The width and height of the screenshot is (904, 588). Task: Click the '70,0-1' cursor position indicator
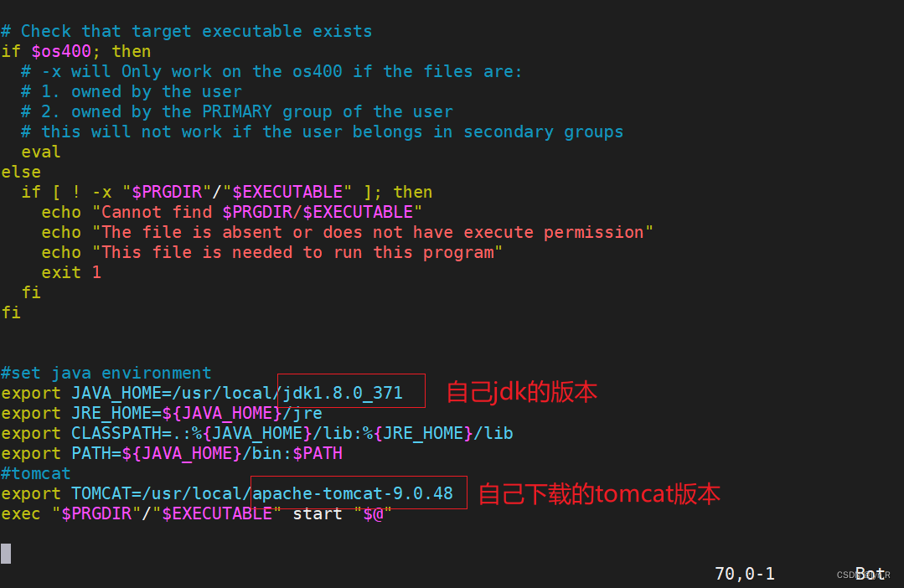744,574
